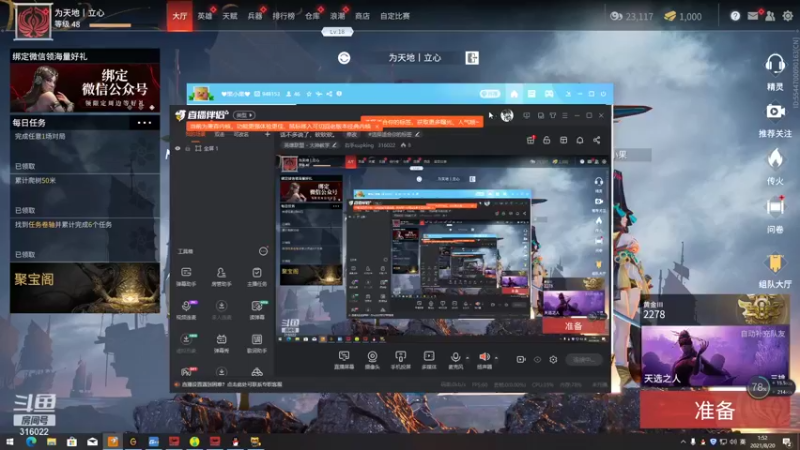Add a 直播屏幕 screen capture source

pyautogui.click(x=344, y=360)
